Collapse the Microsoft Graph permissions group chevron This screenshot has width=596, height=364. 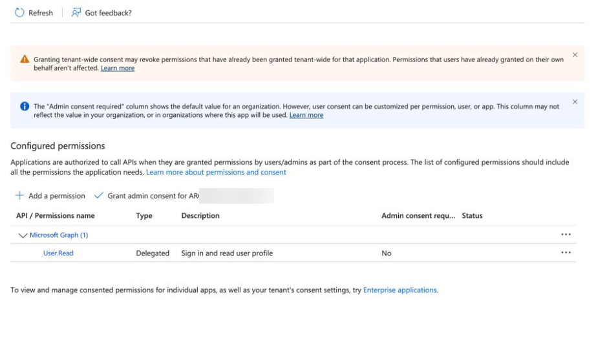(23, 235)
